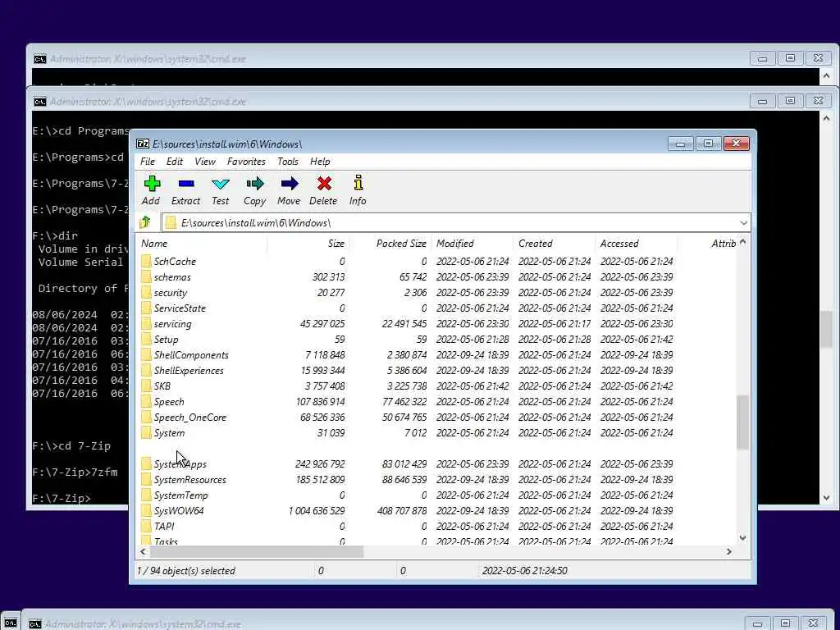Click status bar date 2022-05-06 21:24:50
840x630 pixels.
(x=524, y=571)
